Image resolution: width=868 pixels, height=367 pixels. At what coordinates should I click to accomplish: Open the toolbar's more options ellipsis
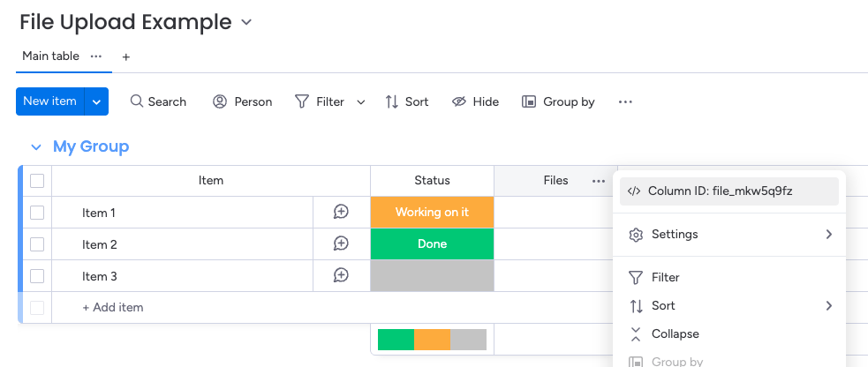(625, 101)
